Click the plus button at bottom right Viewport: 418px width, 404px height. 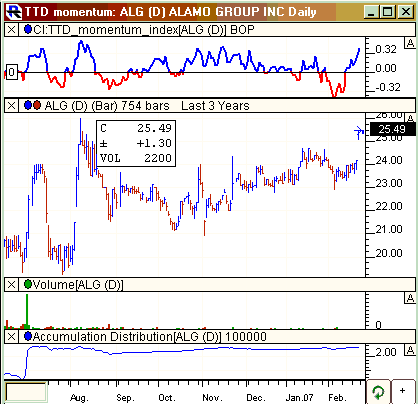(403, 391)
